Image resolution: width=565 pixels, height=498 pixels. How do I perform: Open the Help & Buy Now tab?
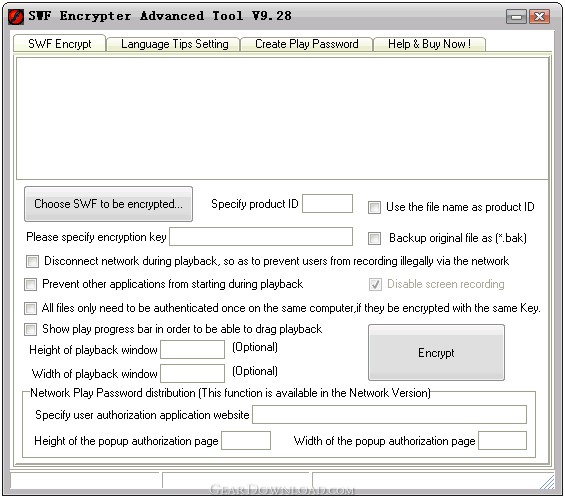coord(430,44)
